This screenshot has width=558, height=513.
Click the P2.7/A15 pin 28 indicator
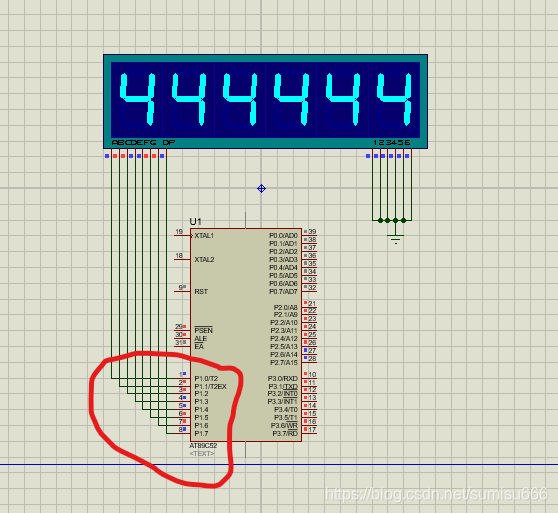(x=305, y=358)
